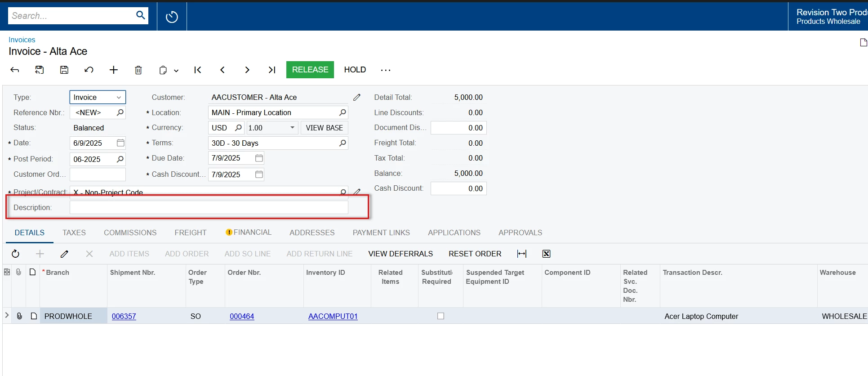Image resolution: width=868 pixels, height=376 pixels.
Task: Expand the currency rate dropdown arrow
Action: pyautogui.click(x=293, y=128)
